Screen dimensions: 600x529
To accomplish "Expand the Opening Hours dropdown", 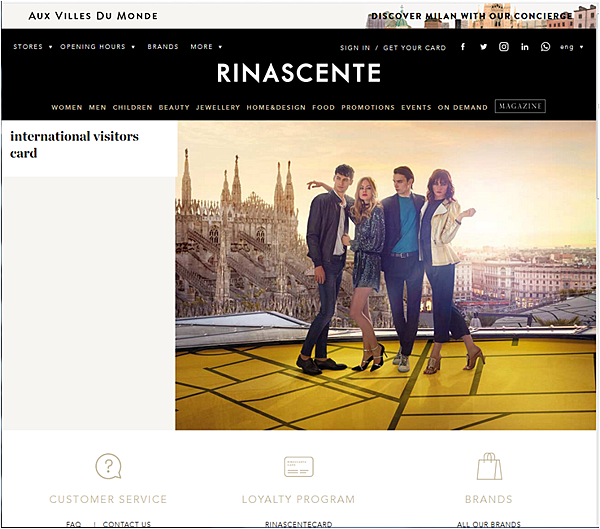I will coord(98,47).
